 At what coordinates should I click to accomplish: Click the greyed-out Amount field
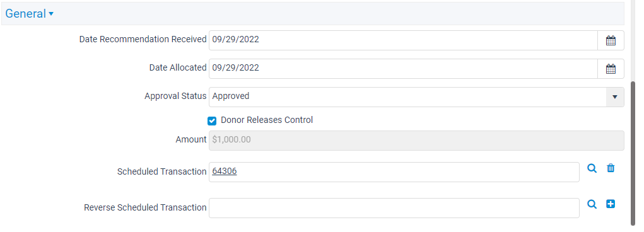416,141
